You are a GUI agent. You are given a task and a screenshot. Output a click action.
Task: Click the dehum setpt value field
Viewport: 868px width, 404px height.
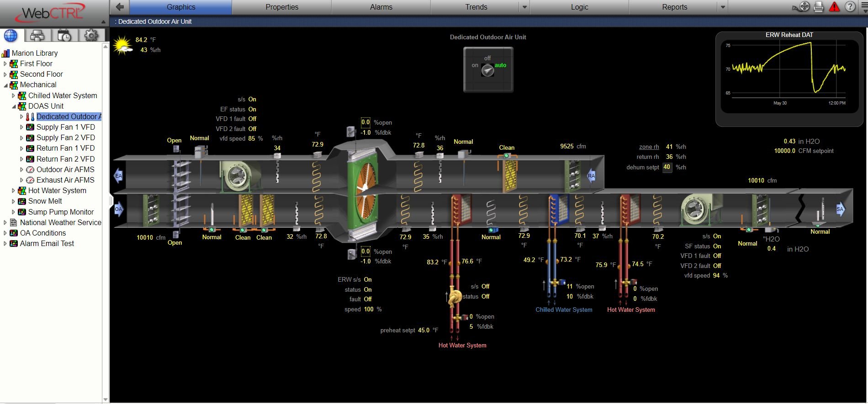pos(667,167)
